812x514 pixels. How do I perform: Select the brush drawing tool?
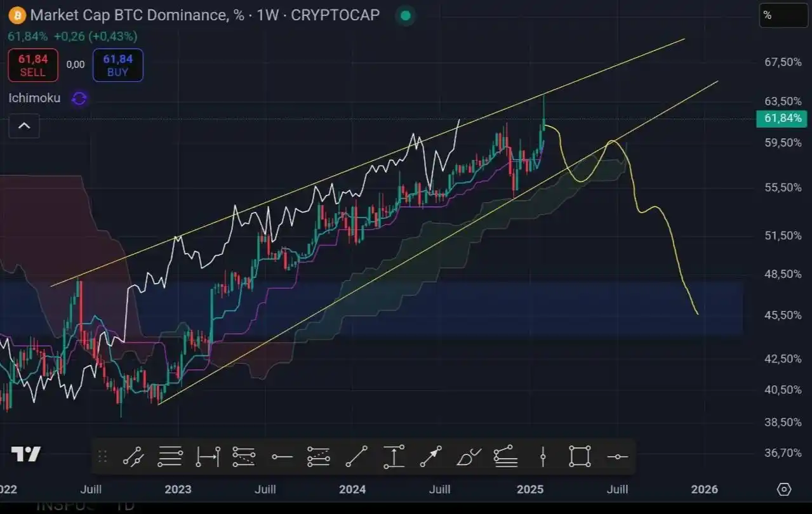(469, 456)
